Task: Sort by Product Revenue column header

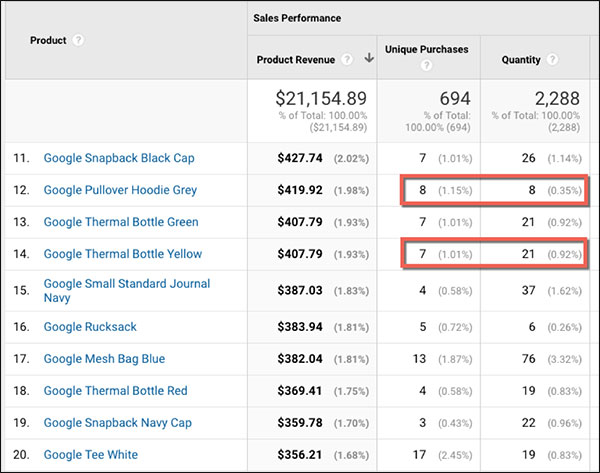Action: (x=295, y=59)
